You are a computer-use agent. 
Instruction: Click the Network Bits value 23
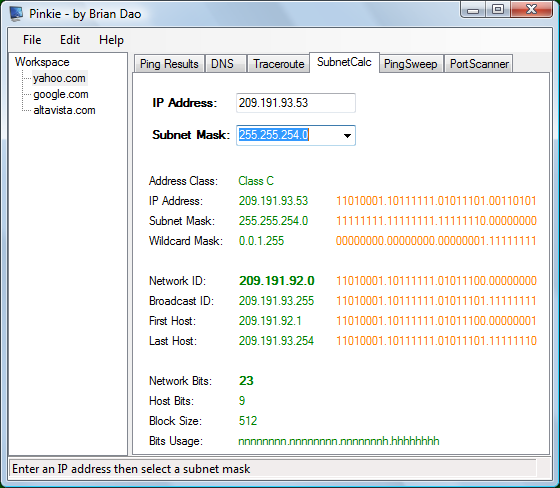click(x=246, y=381)
